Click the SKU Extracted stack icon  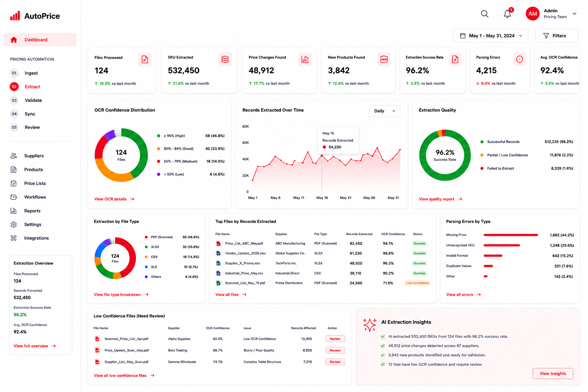(x=225, y=59)
